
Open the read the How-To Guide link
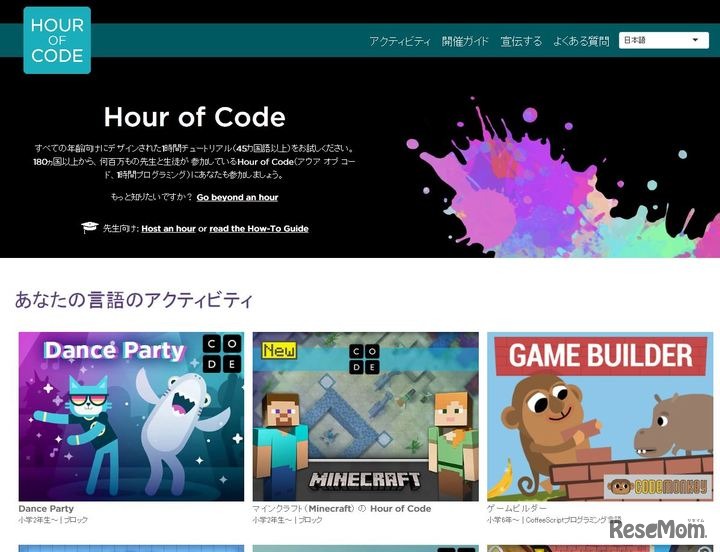259,229
